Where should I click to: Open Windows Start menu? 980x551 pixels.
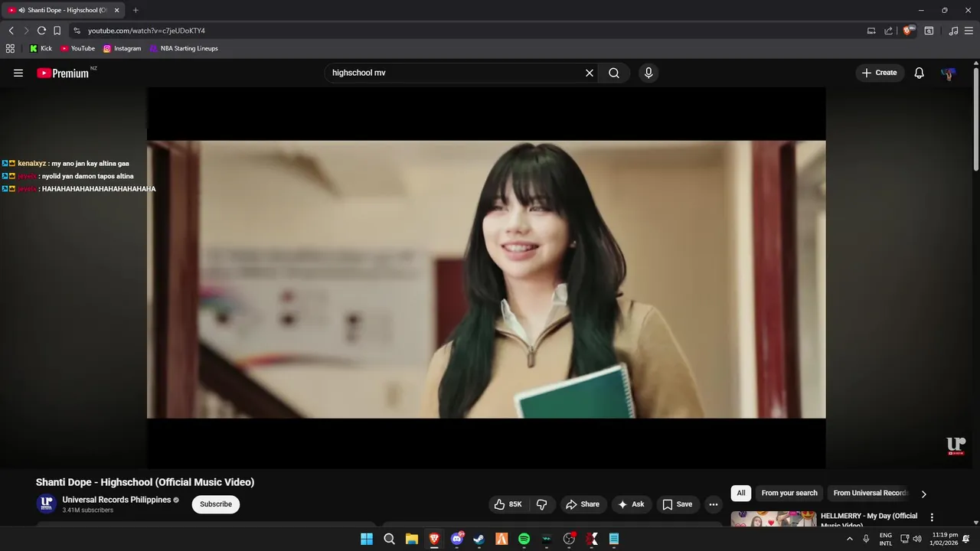tap(367, 539)
